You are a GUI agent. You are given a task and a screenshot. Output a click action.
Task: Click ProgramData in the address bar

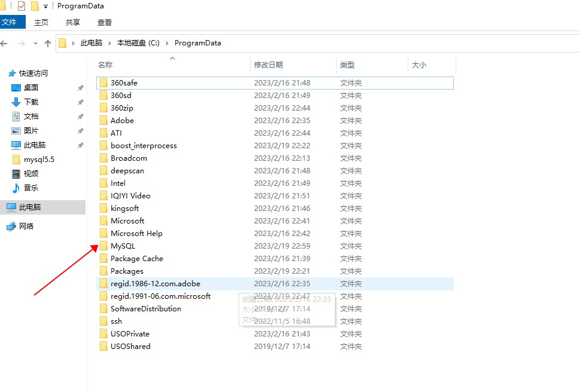click(198, 43)
